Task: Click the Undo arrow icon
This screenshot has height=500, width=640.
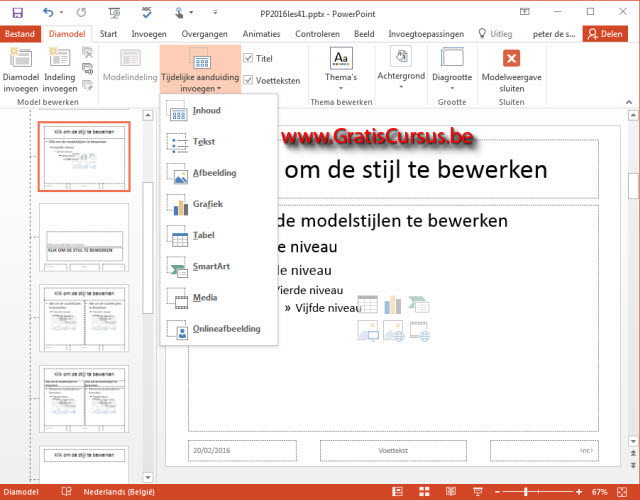Action: click(48, 13)
